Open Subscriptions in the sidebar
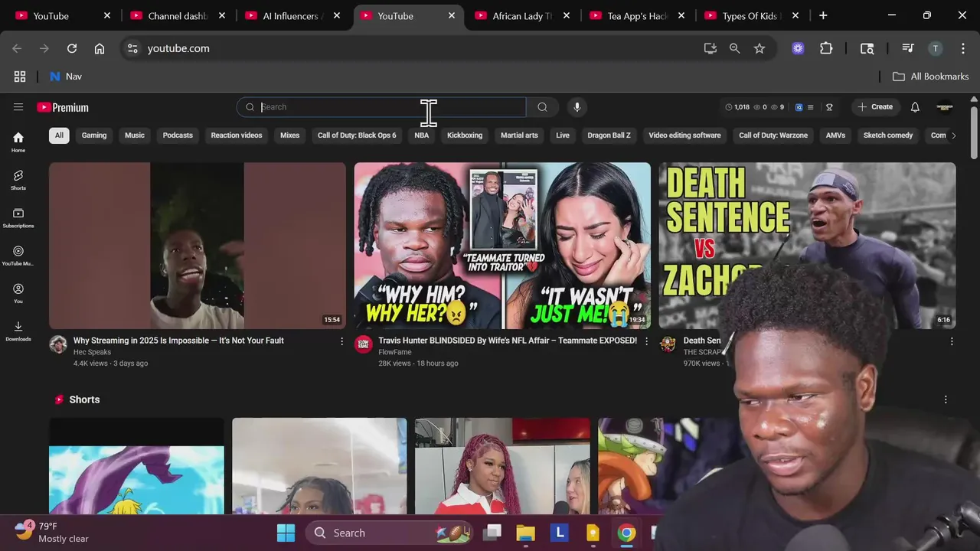 tap(18, 217)
